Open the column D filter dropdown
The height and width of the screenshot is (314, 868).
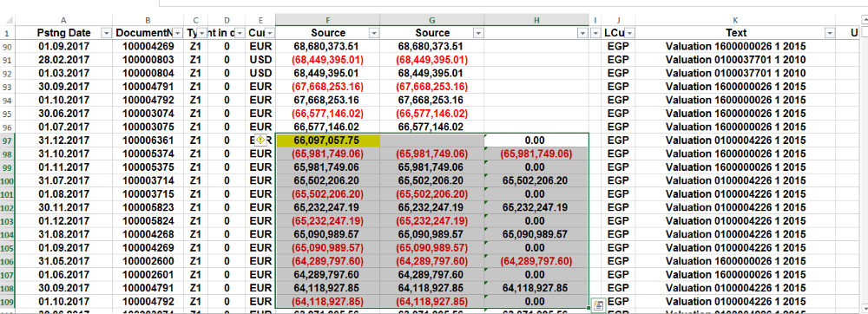coord(240,33)
